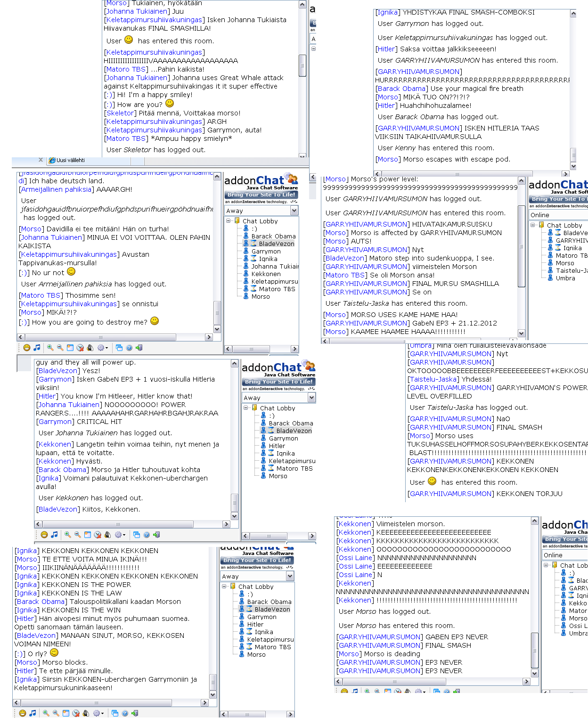
Task: Select Taistelu-Jaska in the user list
Action: pos(568,270)
